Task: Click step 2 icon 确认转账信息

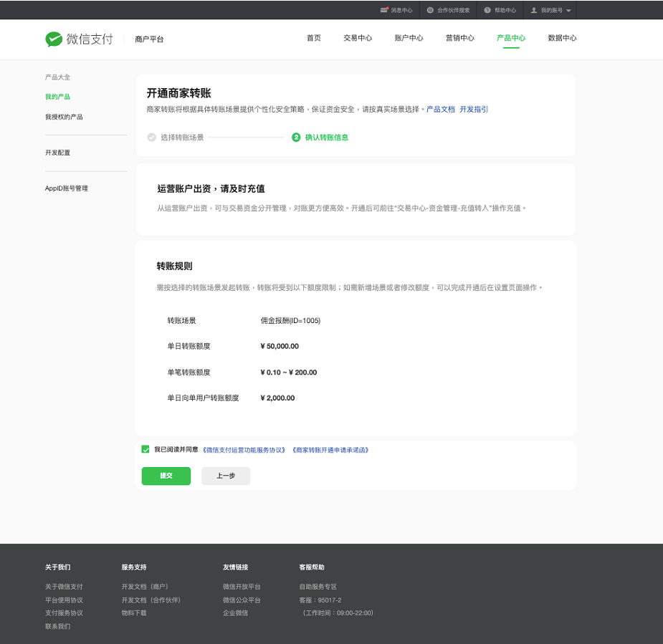Action: 296,138
